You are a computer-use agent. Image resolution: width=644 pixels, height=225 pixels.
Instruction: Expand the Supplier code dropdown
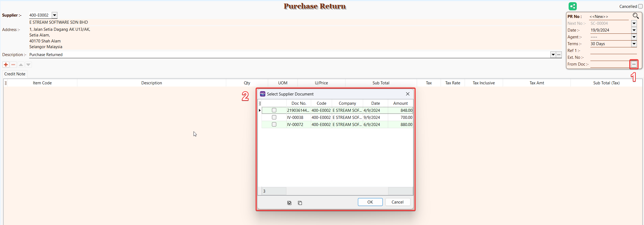pyautogui.click(x=54, y=15)
